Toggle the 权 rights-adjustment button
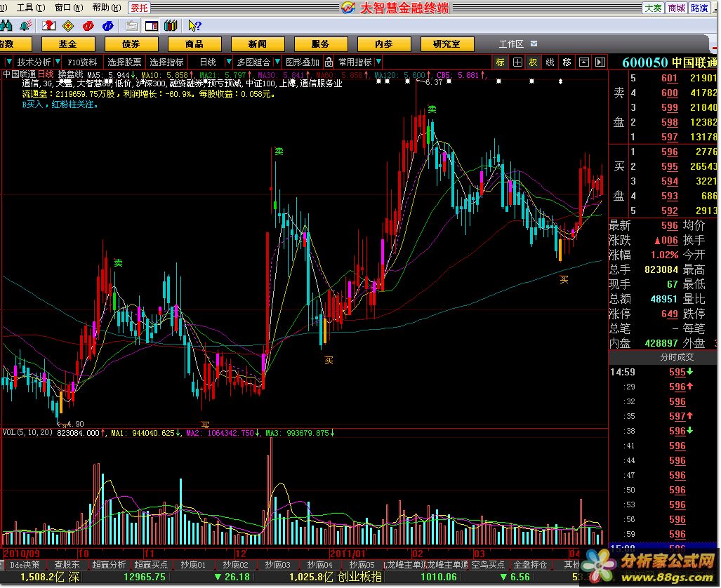The width and height of the screenshot is (721, 588). 533,62
